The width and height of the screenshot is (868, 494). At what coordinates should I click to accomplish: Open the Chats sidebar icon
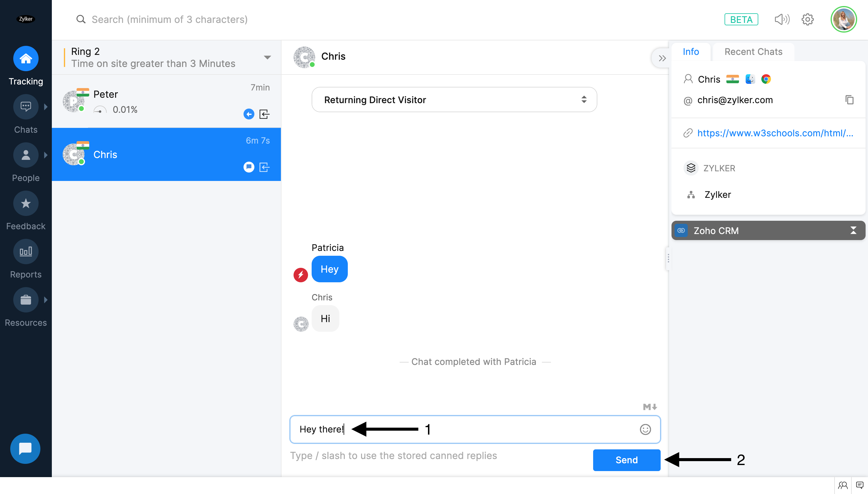[x=26, y=107]
